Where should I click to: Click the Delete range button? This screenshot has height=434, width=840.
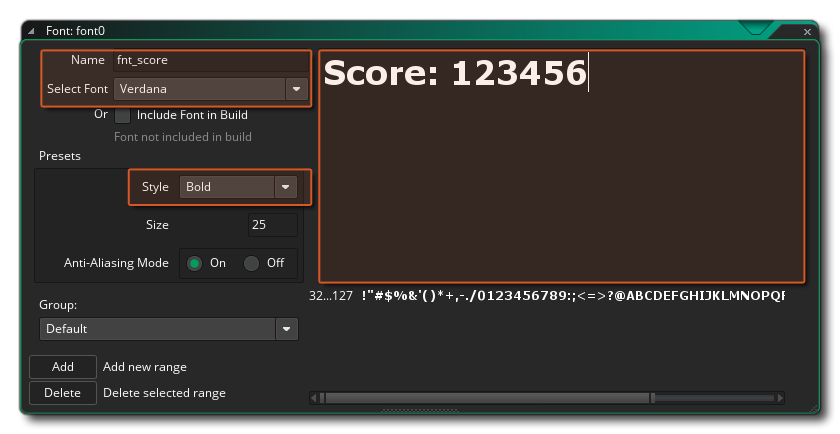pyautogui.click(x=63, y=393)
